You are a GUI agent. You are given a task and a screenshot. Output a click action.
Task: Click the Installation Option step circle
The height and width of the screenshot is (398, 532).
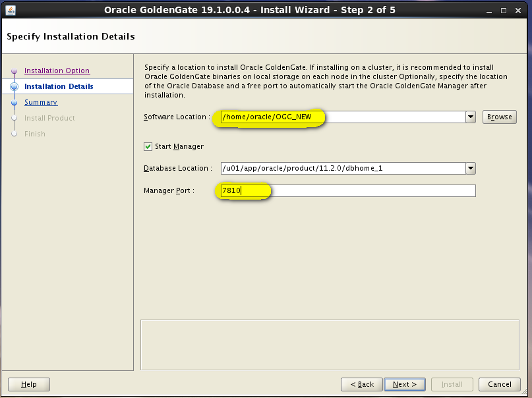click(x=14, y=71)
